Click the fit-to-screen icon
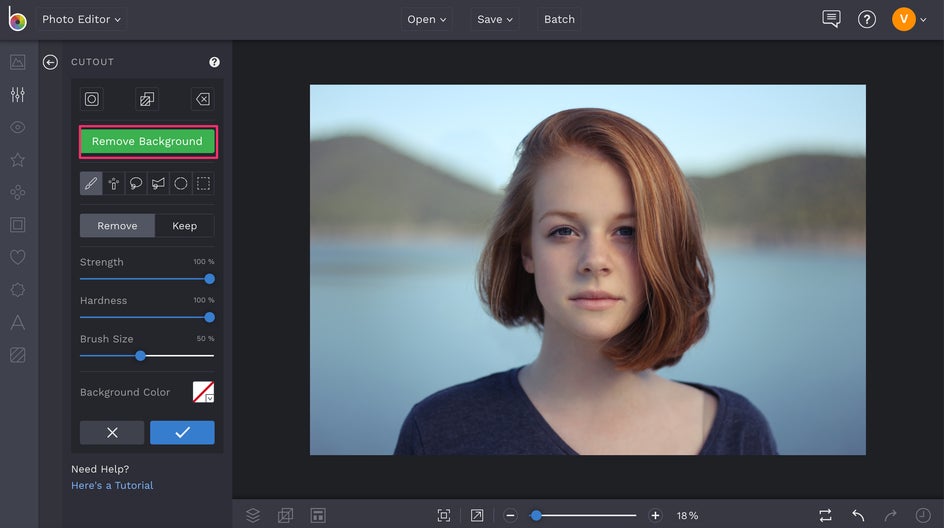 pyautogui.click(x=444, y=515)
